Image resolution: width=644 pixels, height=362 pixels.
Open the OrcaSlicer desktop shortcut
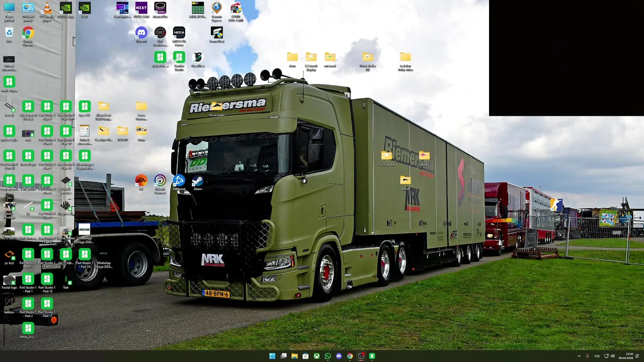pyautogui.click(x=198, y=59)
